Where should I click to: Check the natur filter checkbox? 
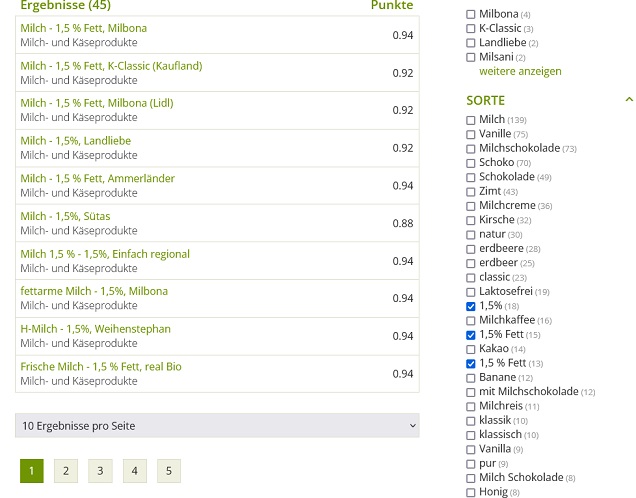pyautogui.click(x=471, y=235)
